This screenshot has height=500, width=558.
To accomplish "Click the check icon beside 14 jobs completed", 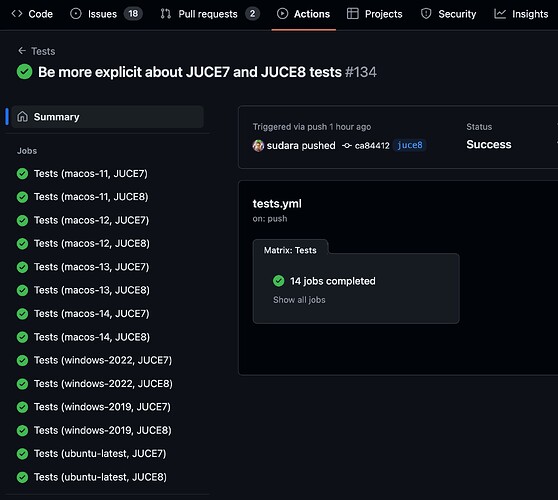I will tap(278, 281).
